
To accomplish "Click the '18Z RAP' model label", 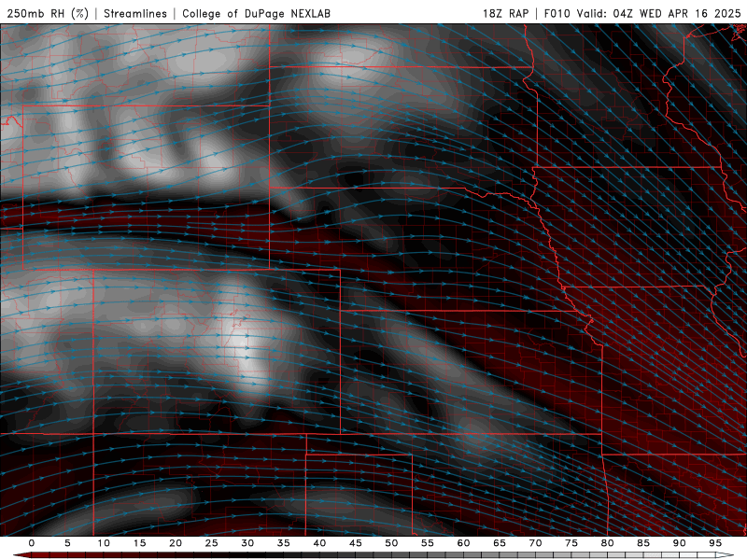I will [505, 13].
